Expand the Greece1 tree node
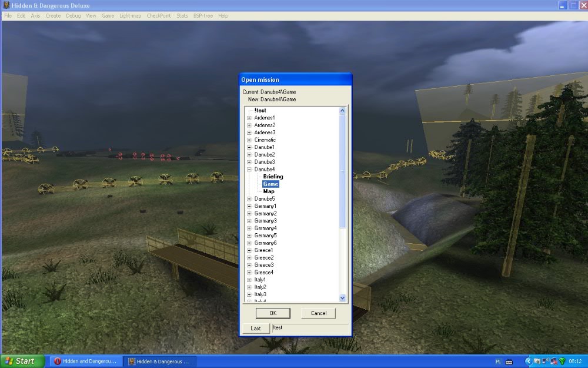The image size is (588, 368). [x=249, y=250]
